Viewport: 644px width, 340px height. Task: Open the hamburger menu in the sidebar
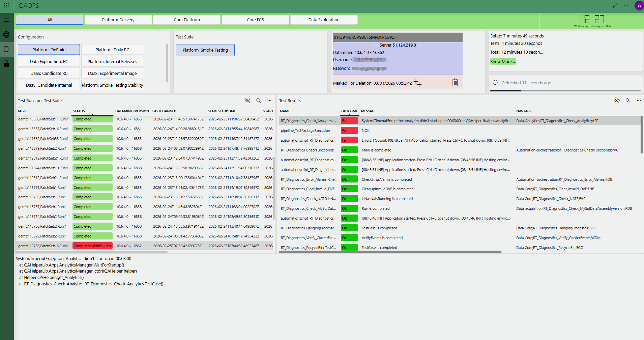pos(6,20)
